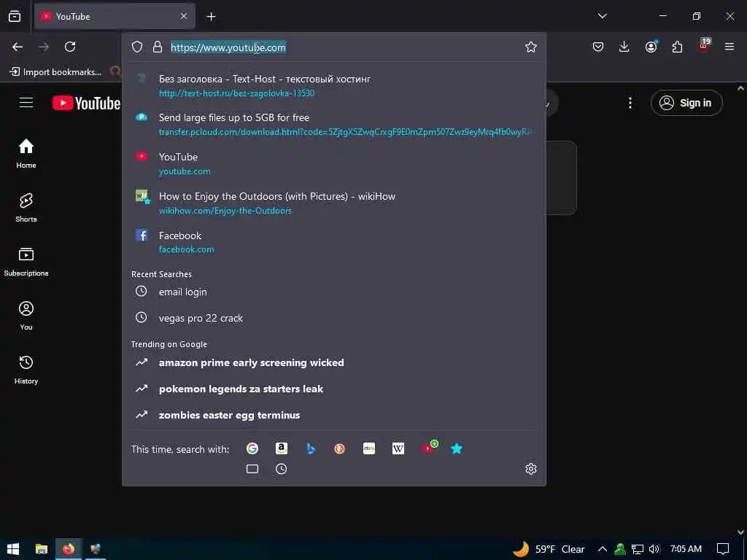Viewport: 747px width, 560px height.
Task: Open Subscriptions in YouTube sidebar
Action: click(26, 262)
